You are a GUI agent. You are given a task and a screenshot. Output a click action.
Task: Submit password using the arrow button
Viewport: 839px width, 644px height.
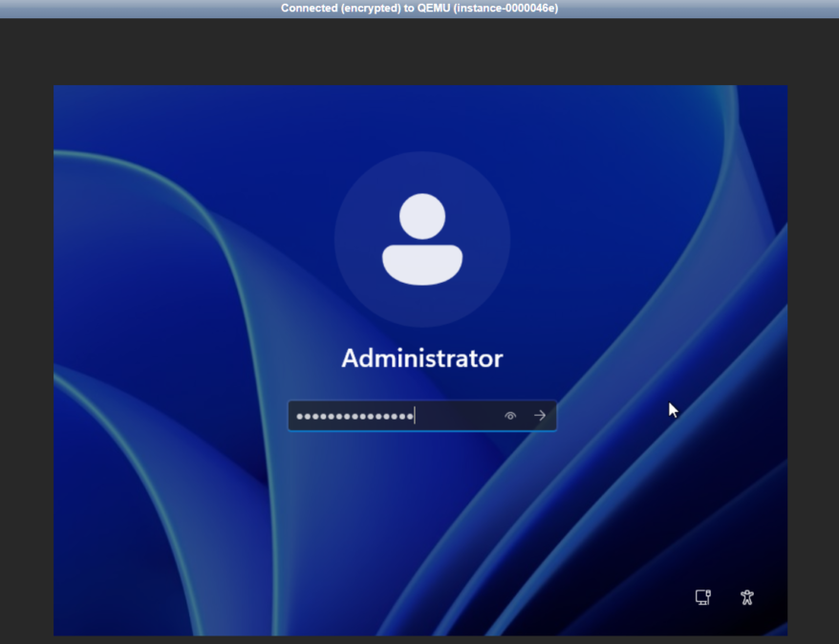tap(540, 416)
